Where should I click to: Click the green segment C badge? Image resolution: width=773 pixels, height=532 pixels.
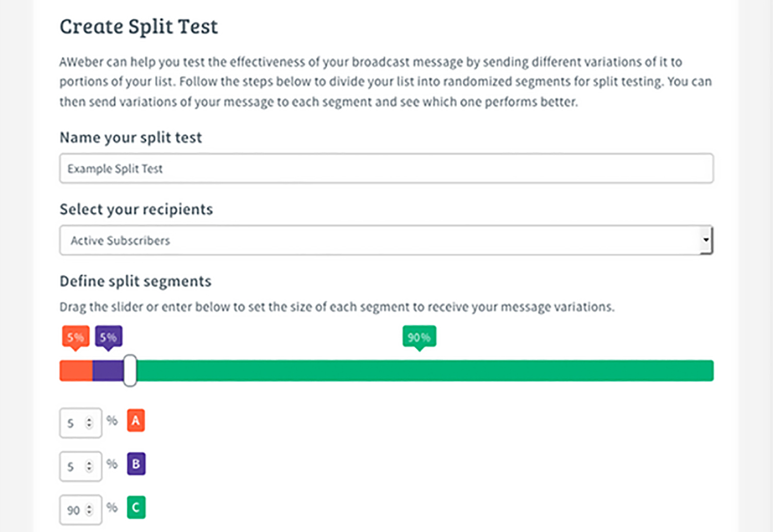(136, 507)
